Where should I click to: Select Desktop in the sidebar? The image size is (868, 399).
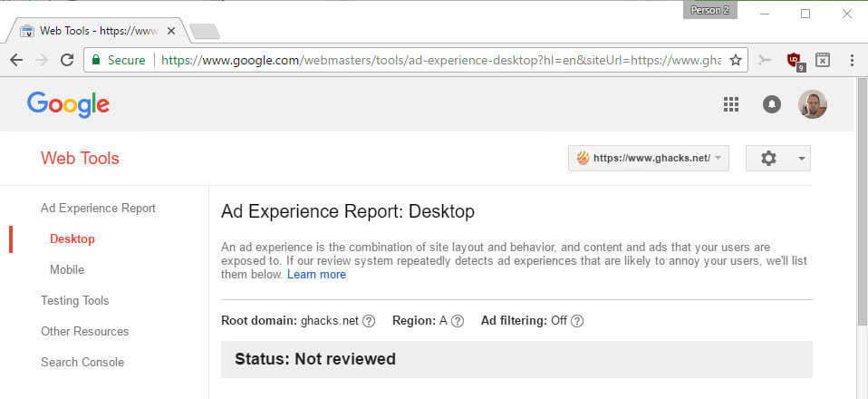coord(72,238)
